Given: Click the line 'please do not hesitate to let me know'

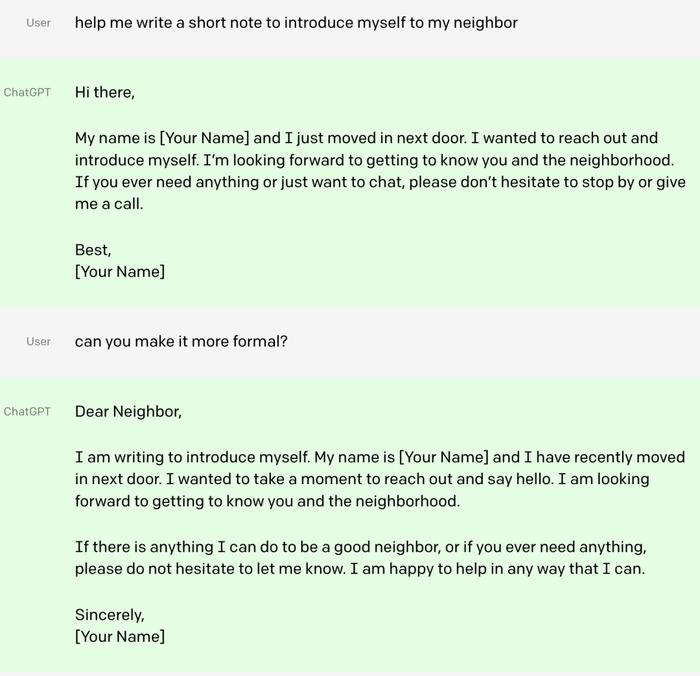Looking at the screenshot, I should coord(360,569).
